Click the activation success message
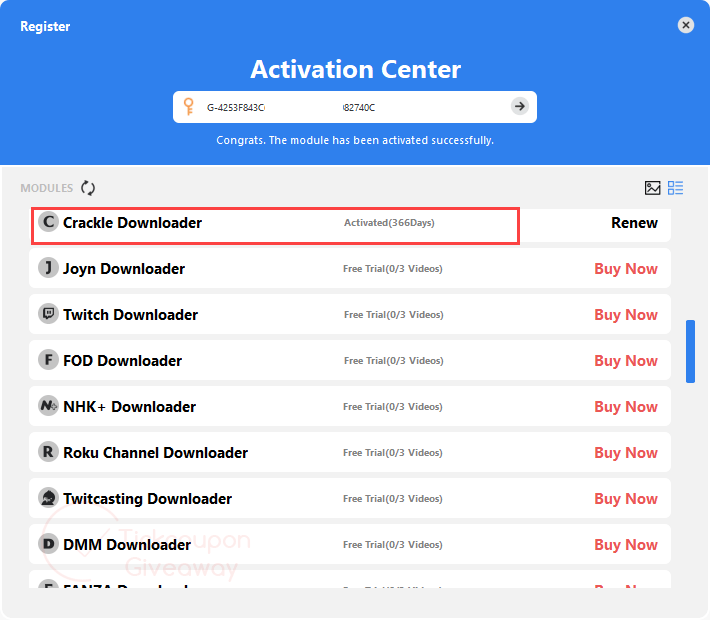Image resolution: width=710 pixels, height=620 pixels. [355, 140]
